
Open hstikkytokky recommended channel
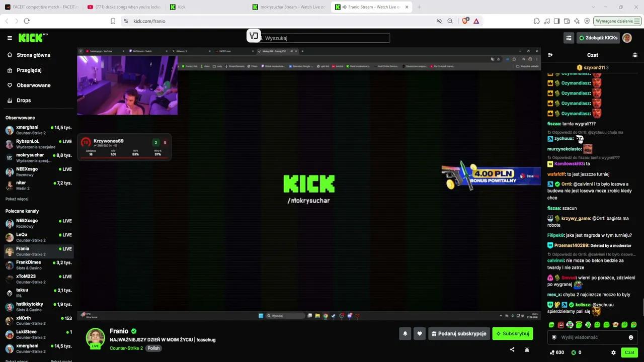coord(38,307)
